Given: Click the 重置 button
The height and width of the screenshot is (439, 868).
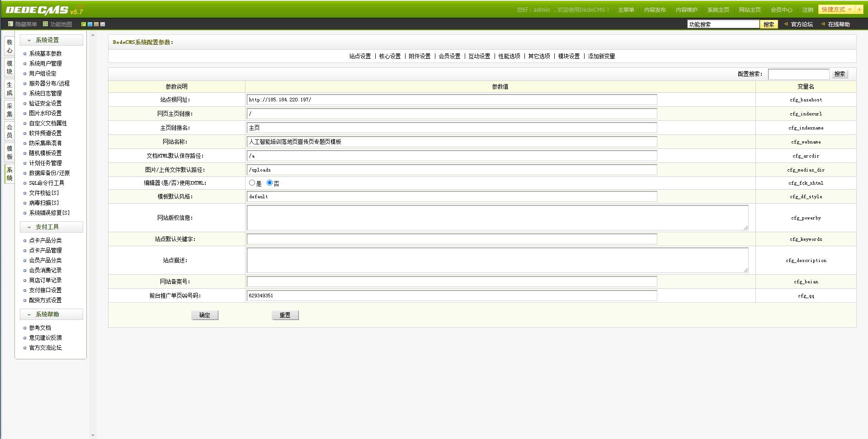Looking at the screenshot, I should point(285,315).
